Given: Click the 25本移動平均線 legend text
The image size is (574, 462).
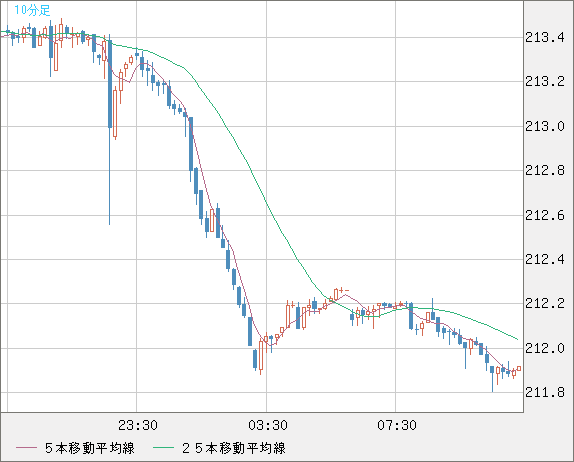Looking at the screenshot, I should point(234,448).
